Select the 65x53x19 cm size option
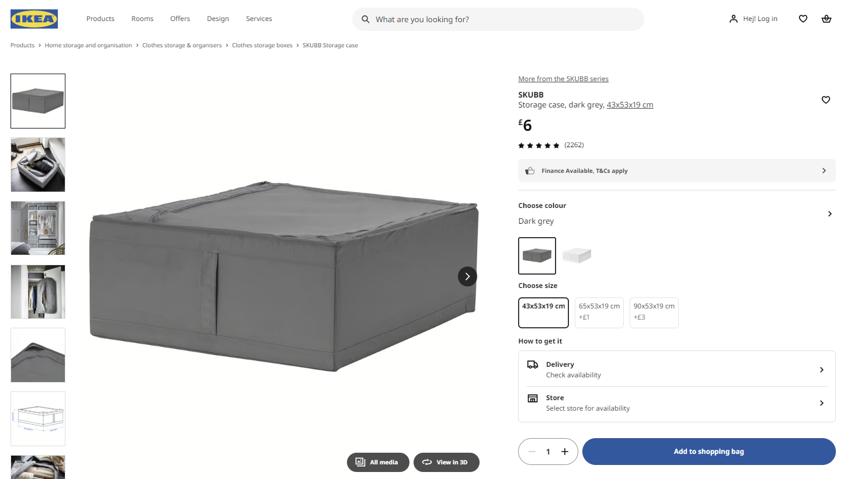 point(599,313)
